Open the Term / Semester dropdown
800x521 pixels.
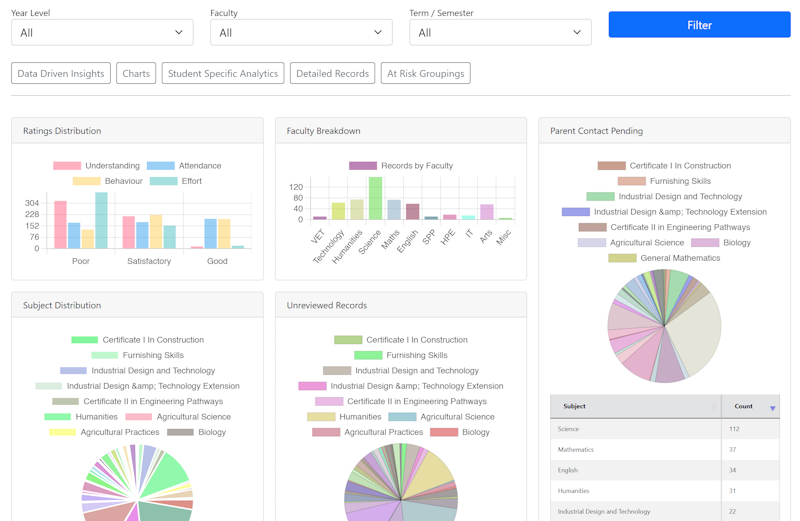[x=500, y=33]
